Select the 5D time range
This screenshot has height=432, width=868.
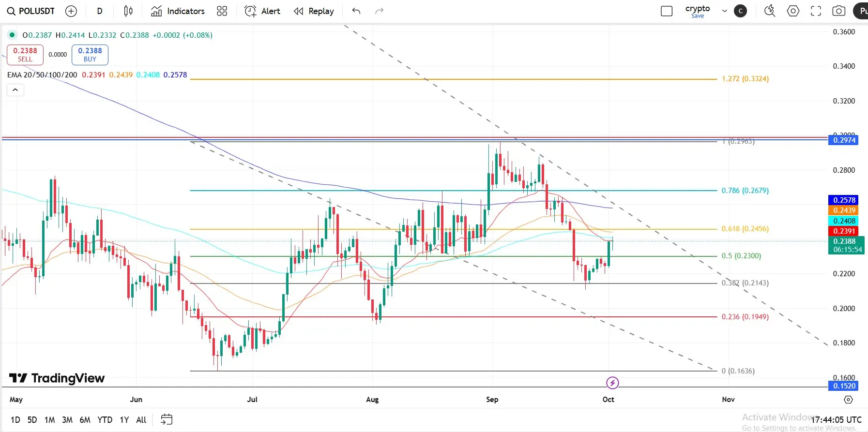32,420
